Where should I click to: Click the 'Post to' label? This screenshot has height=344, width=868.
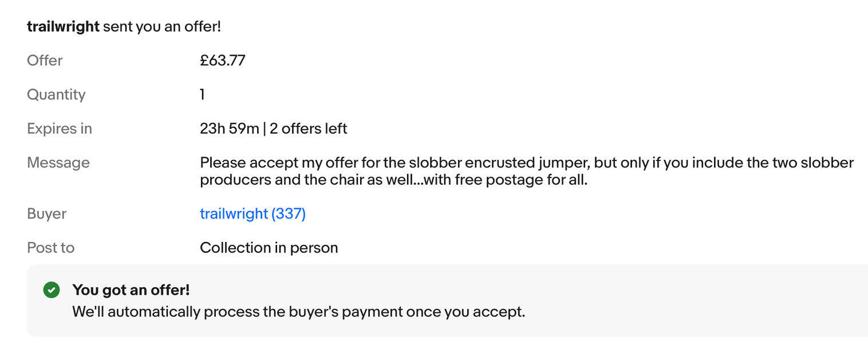tap(50, 248)
